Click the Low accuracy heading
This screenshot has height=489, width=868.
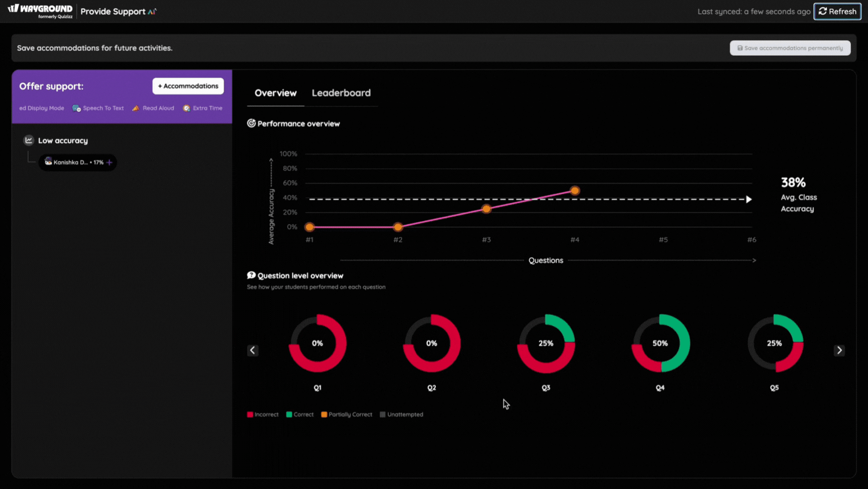point(63,141)
